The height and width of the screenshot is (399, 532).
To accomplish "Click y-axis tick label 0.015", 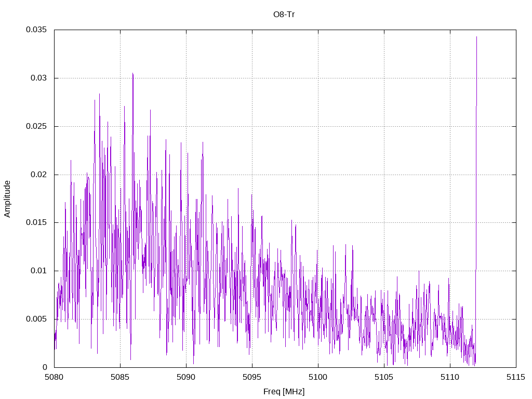I will pos(36,222).
